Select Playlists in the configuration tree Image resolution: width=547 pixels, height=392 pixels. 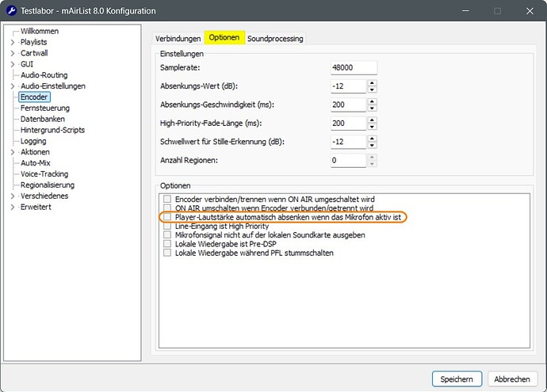point(33,42)
